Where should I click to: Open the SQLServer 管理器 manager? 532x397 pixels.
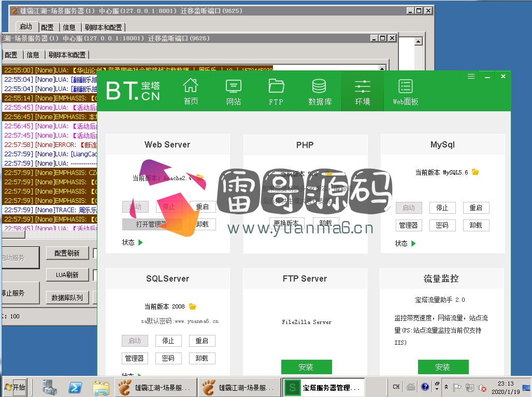coord(135,358)
